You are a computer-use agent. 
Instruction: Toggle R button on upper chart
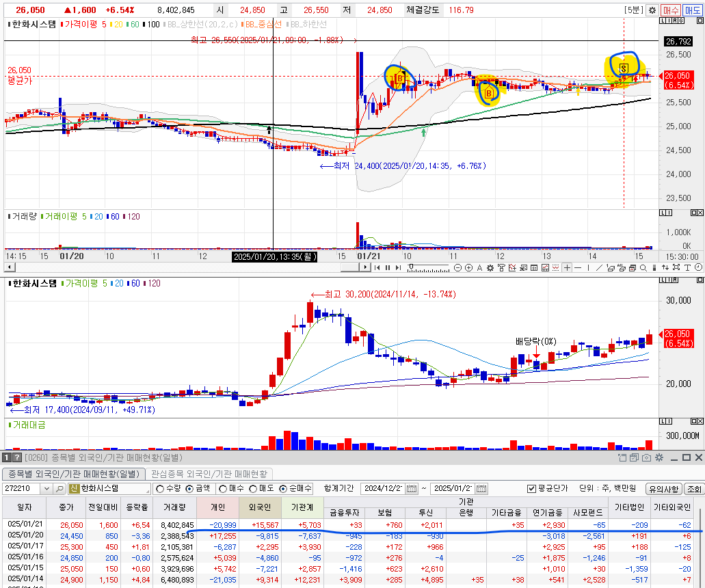click(x=676, y=21)
